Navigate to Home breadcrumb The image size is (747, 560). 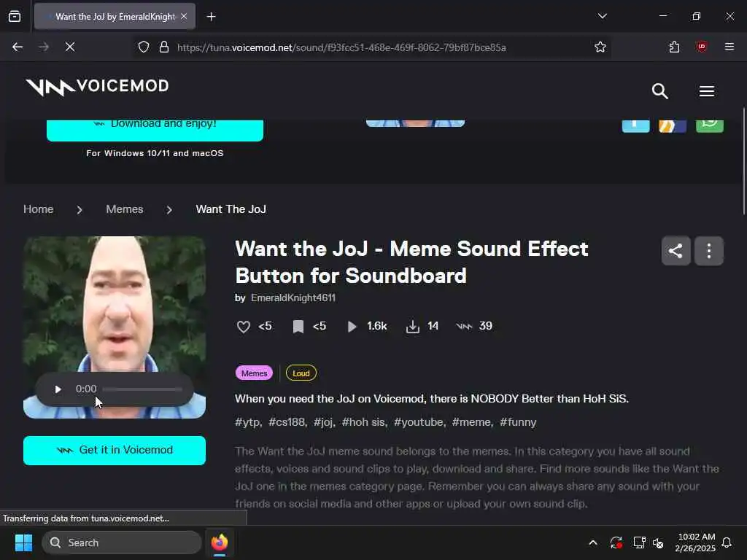[x=39, y=209]
